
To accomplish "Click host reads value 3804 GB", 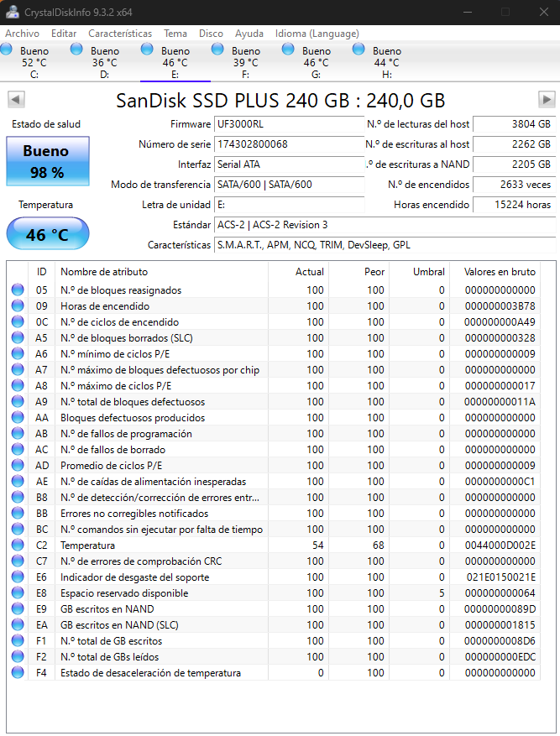I will pyautogui.click(x=514, y=124).
